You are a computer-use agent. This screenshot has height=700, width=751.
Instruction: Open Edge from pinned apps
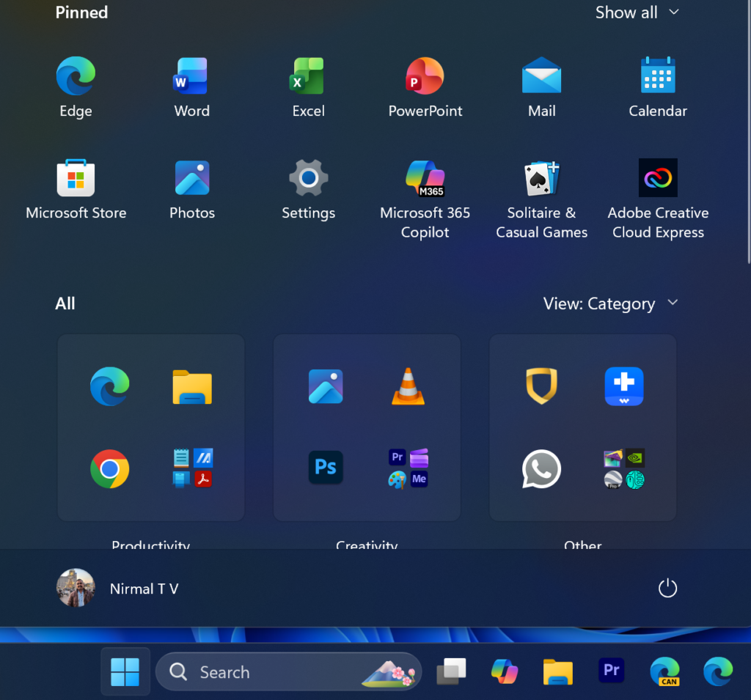76,86
